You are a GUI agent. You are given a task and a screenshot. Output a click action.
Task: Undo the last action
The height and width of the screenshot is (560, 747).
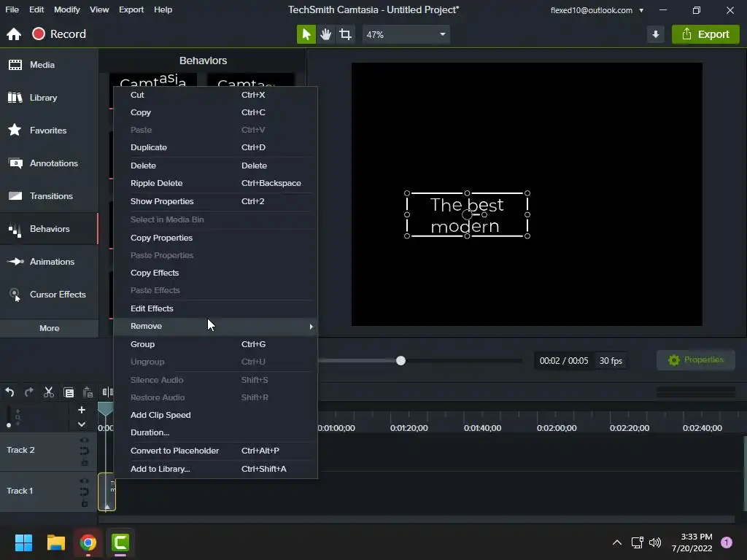9,392
